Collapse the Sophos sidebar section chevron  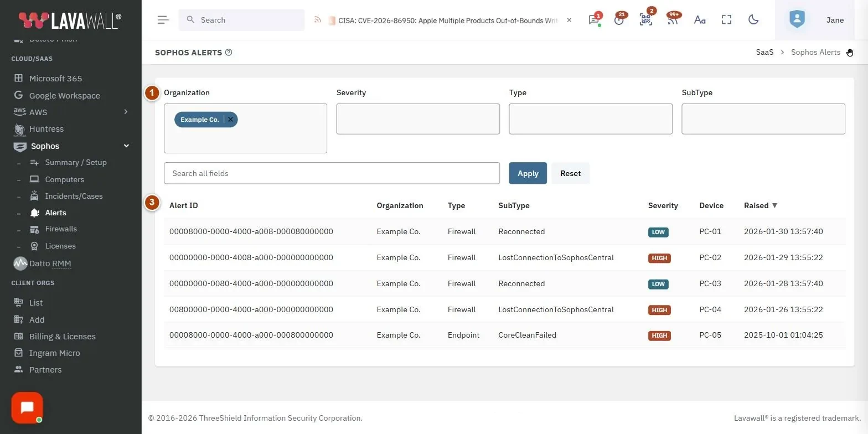click(126, 146)
